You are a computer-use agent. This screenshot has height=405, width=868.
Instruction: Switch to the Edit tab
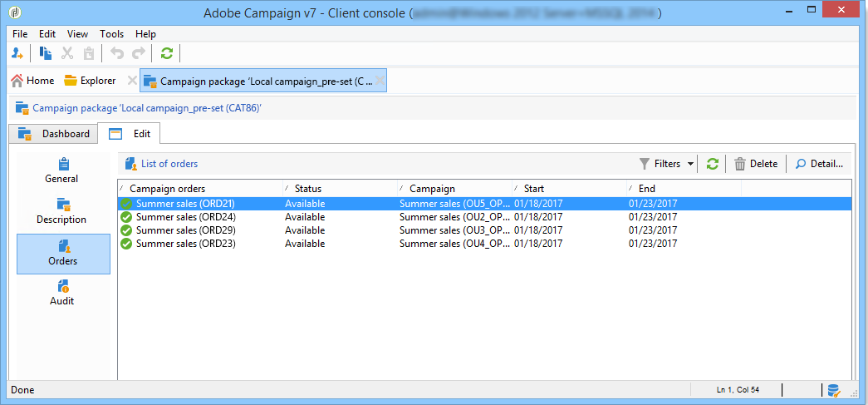[x=129, y=134]
